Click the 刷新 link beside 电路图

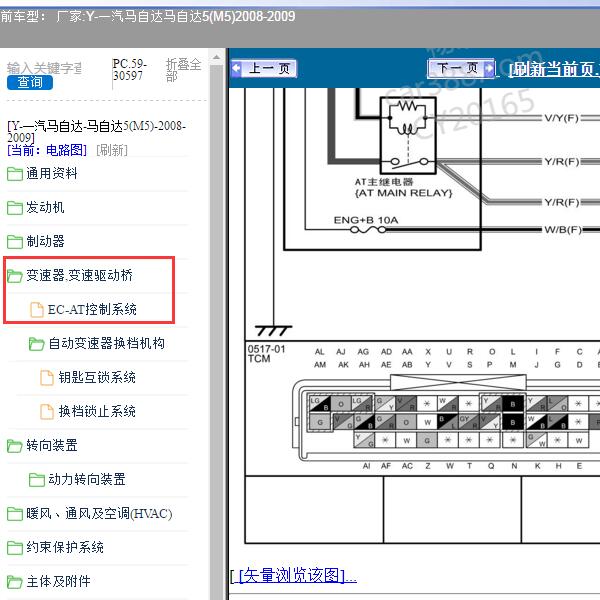(x=112, y=150)
